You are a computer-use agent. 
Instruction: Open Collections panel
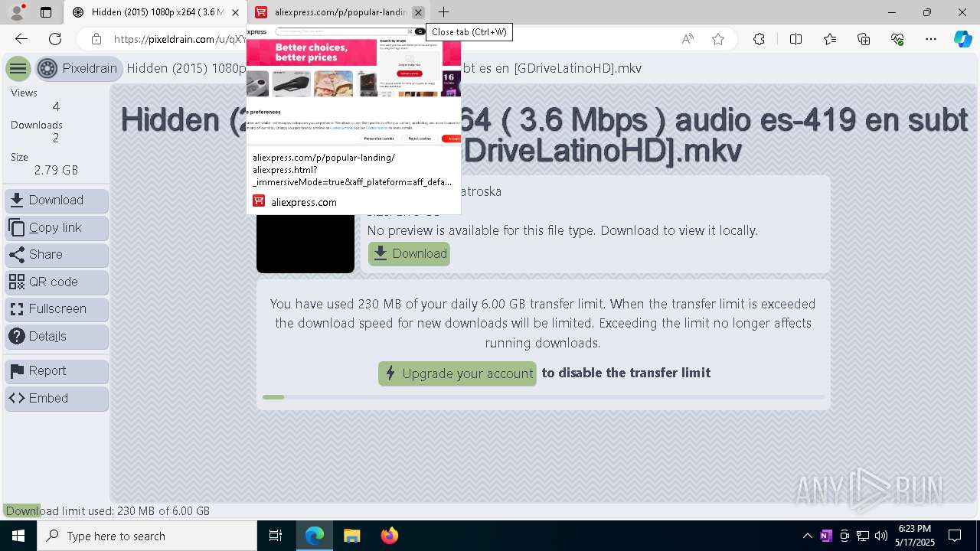tap(864, 39)
